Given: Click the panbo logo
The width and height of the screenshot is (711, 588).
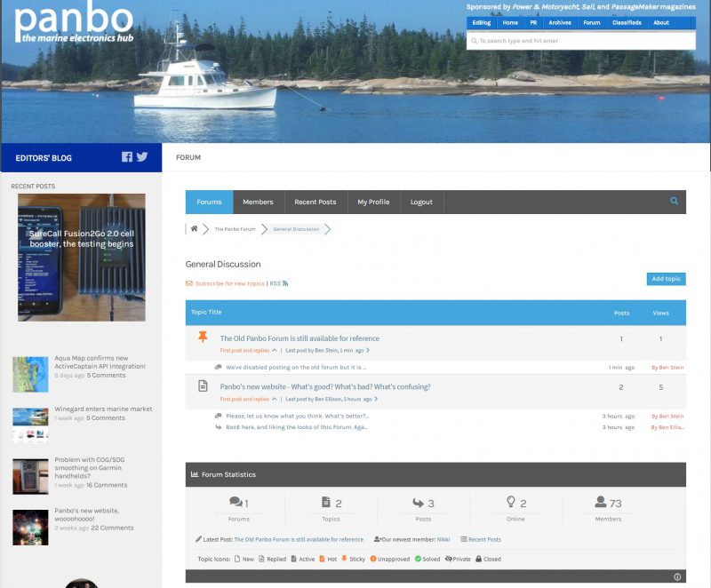Looking at the screenshot, I should [75, 23].
